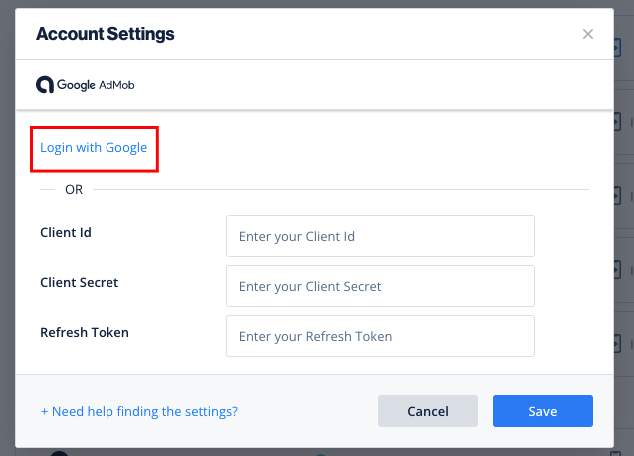Click placeholder text Enter your Refresh Token

pyautogui.click(x=315, y=336)
